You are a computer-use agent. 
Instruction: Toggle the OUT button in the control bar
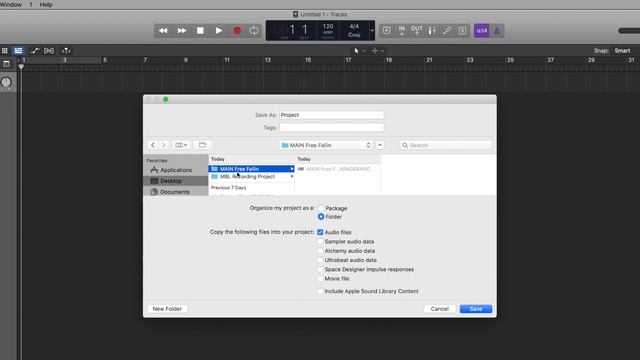pos(417,31)
